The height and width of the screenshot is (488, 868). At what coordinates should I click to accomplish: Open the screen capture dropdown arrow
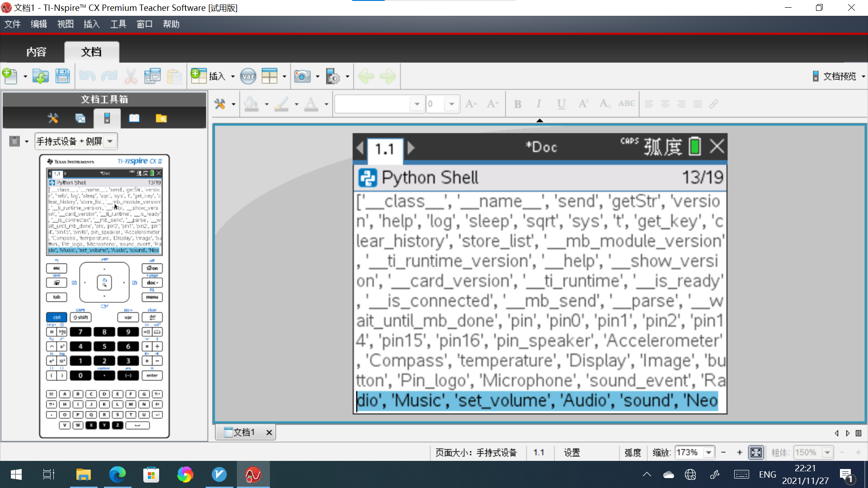point(317,76)
